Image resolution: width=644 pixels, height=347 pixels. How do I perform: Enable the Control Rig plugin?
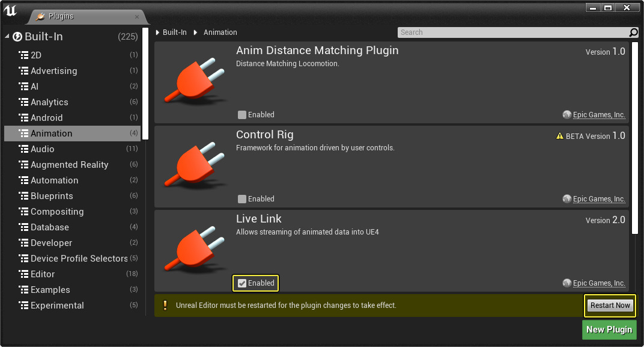click(242, 199)
